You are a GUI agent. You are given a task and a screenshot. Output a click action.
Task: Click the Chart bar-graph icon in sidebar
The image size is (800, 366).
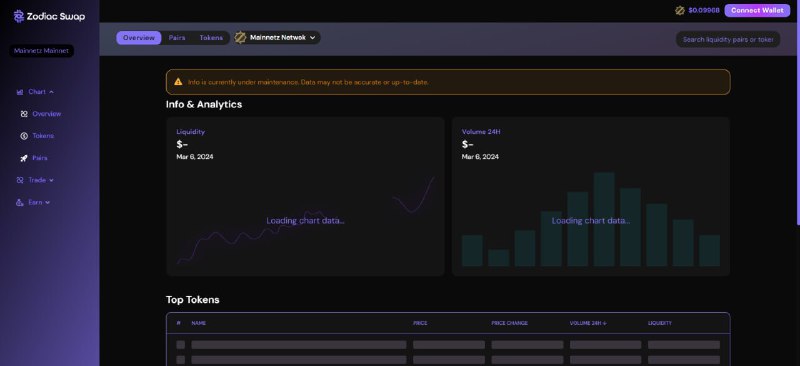[20, 92]
